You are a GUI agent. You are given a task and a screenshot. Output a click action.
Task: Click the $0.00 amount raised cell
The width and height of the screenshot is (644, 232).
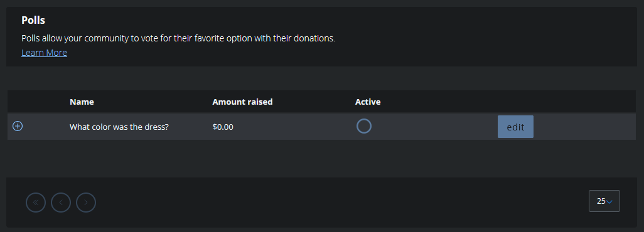tap(223, 127)
